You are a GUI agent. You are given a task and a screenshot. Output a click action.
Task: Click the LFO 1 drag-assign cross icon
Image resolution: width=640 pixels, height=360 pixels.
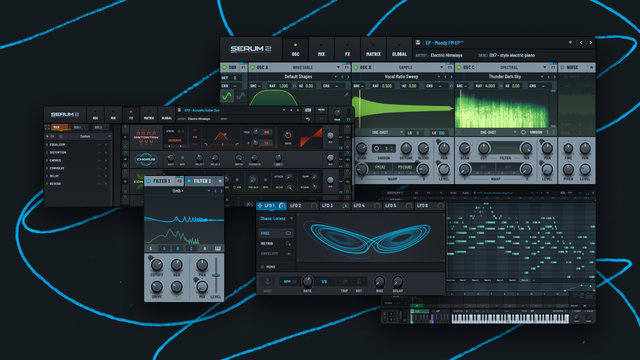click(x=260, y=206)
